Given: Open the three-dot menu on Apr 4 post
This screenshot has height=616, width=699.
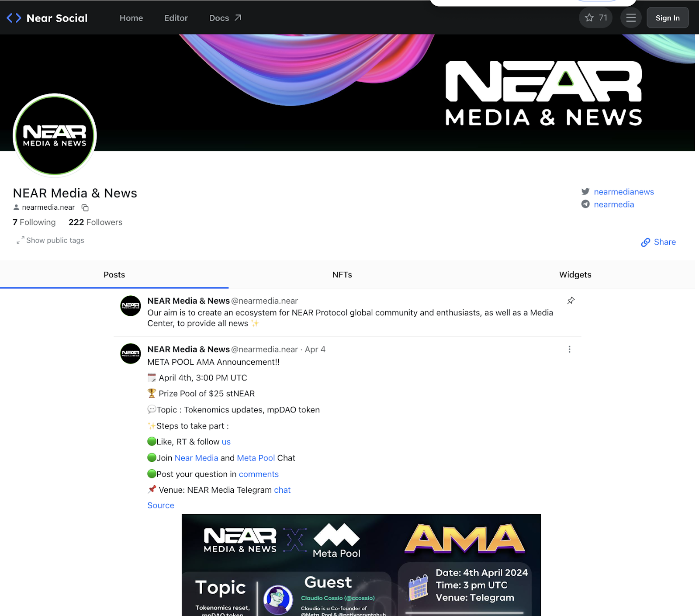Looking at the screenshot, I should coord(569,349).
